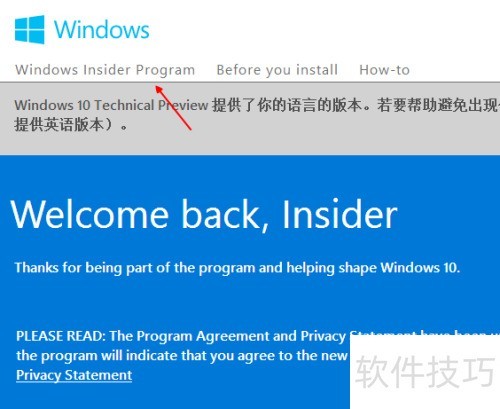The image size is (500, 409).
Task: Open the Windows Insider Program menu item
Action: coord(105,70)
